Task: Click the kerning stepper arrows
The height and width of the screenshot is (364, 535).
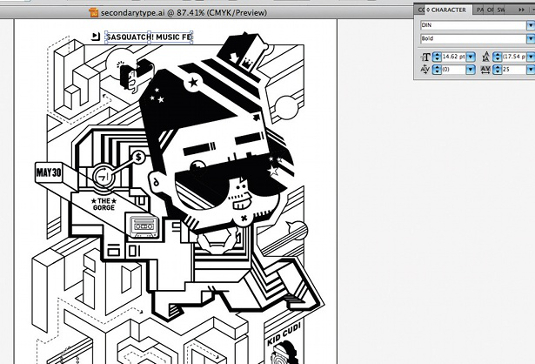Action: (436, 70)
